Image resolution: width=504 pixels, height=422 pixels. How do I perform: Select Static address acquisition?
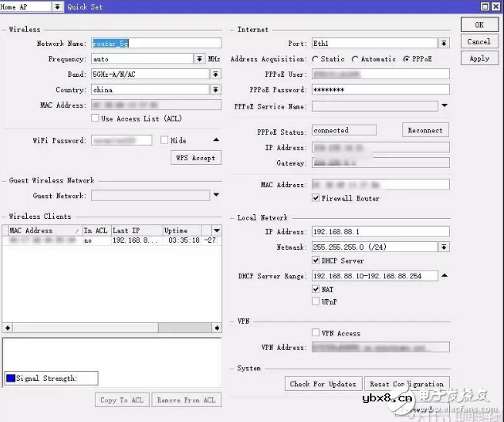(x=315, y=59)
